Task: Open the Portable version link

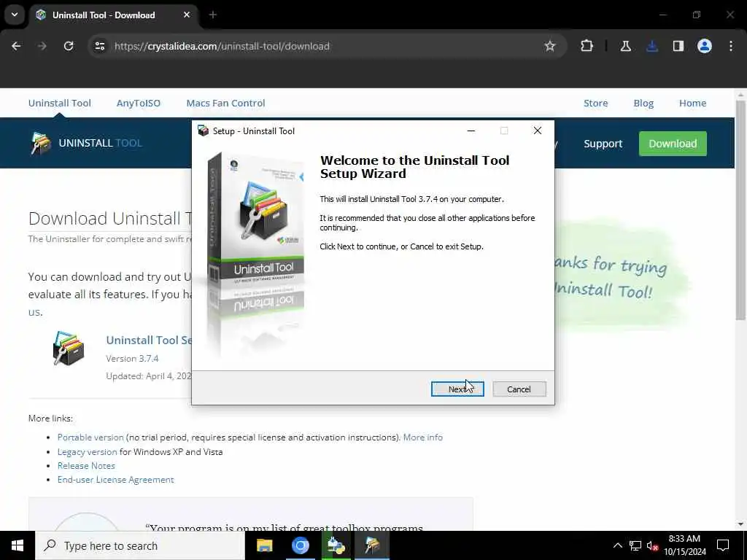Action: (x=90, y=437)
